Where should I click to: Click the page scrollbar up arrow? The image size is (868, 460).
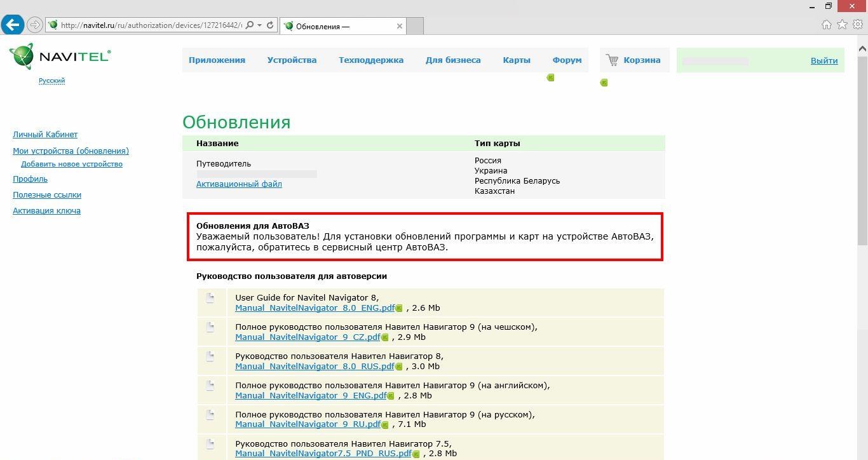tap(862, 48)
